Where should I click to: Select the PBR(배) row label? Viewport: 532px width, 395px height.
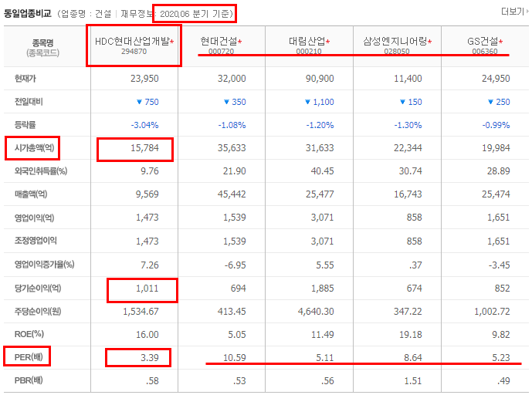(x=29, y=380)
